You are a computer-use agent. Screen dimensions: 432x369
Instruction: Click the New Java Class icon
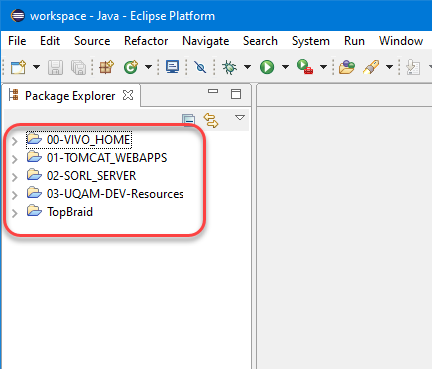(131, 67)
